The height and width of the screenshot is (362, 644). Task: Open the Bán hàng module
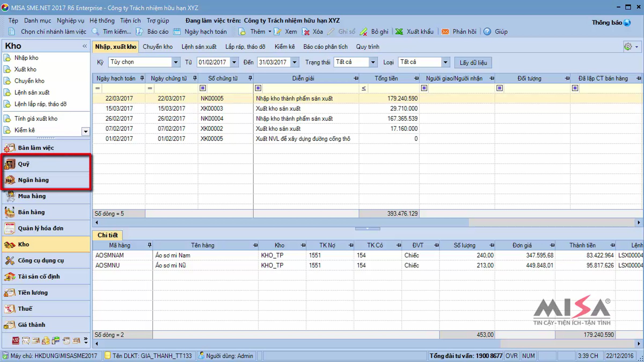point(46,212)
